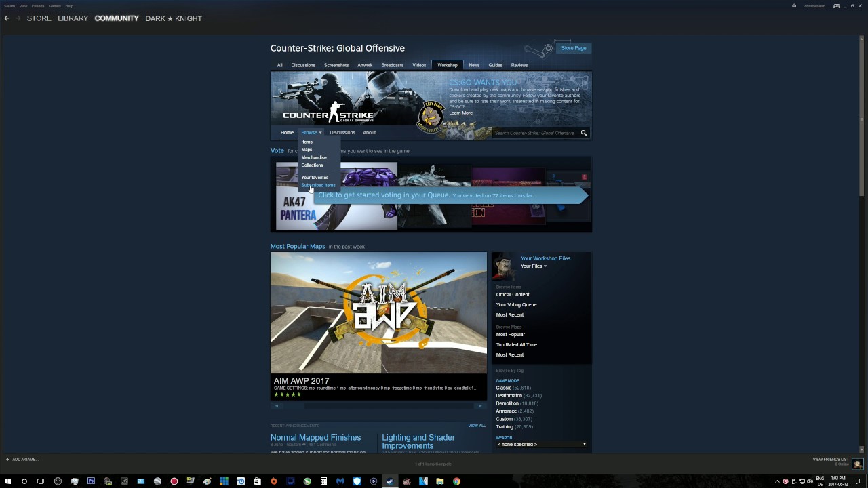Click the red record circle taskbar icon
Viewport: 868px width, 488px height.
tap(174, 481)
